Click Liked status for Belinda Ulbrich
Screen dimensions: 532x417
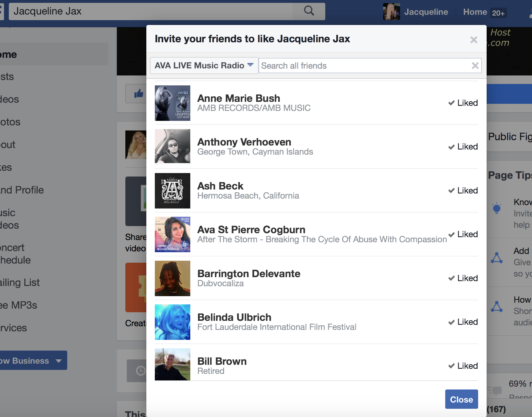coord(463,322)
